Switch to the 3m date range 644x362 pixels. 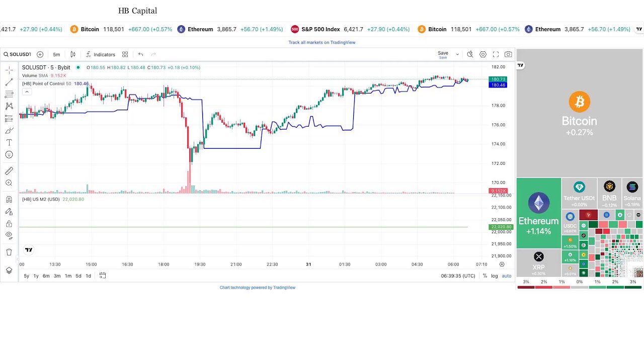[57, 276]
